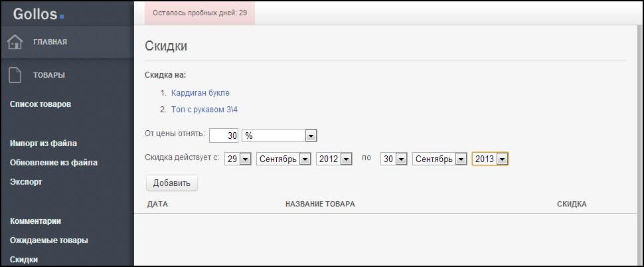Screen dimensions: 644x267
Task: Click the От цены отнять label
Action: point(175,133)
